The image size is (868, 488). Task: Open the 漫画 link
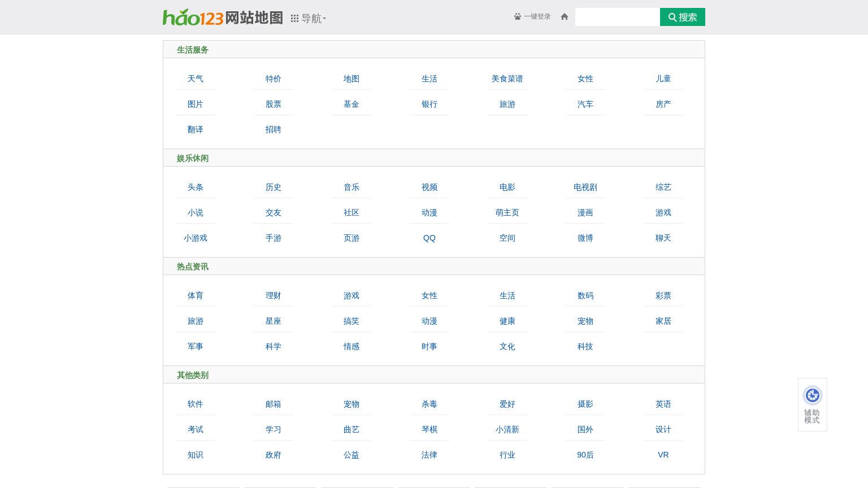585,212
